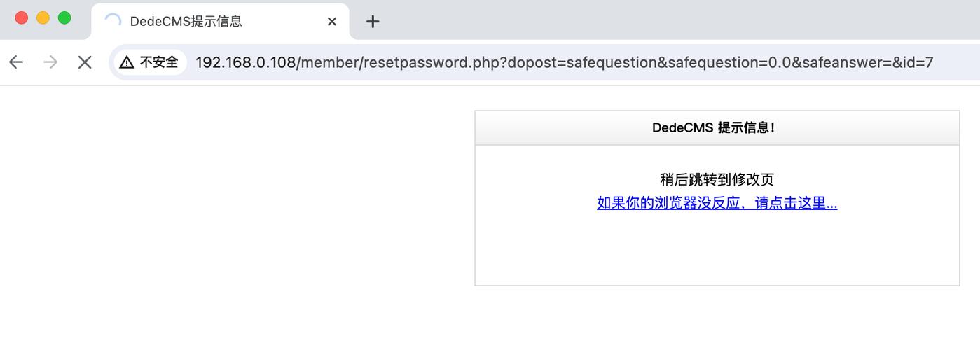The width and height of the screenshot is (980, 350).
Task: Click the 不安全 security label
Action: point(159,62)
